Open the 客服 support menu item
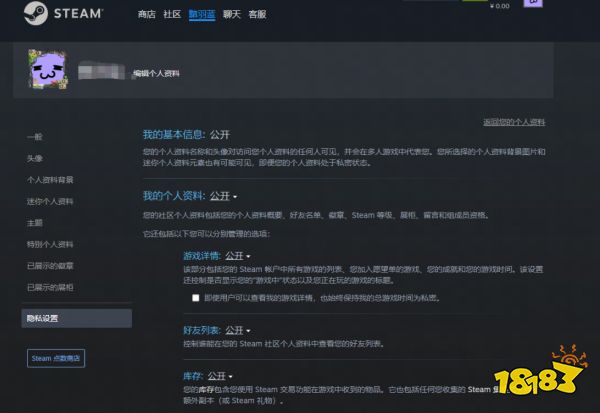The height and width of the screenshot is (413, 600). [x=257, y=15]
